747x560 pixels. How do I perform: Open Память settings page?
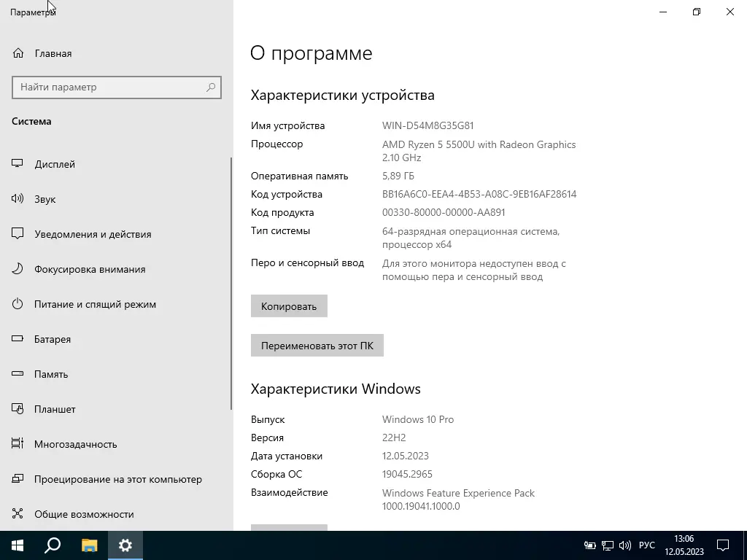(x=51, y=374)
